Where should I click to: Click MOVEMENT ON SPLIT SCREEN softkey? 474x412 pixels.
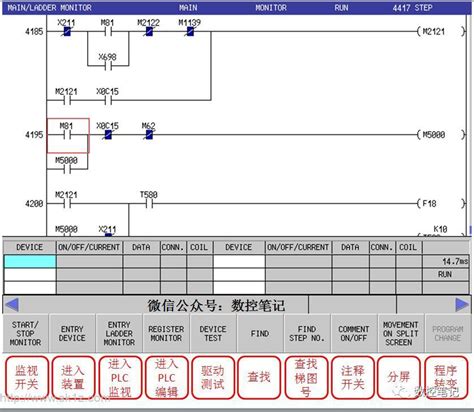pyautogui.click(x=400, y=333)
